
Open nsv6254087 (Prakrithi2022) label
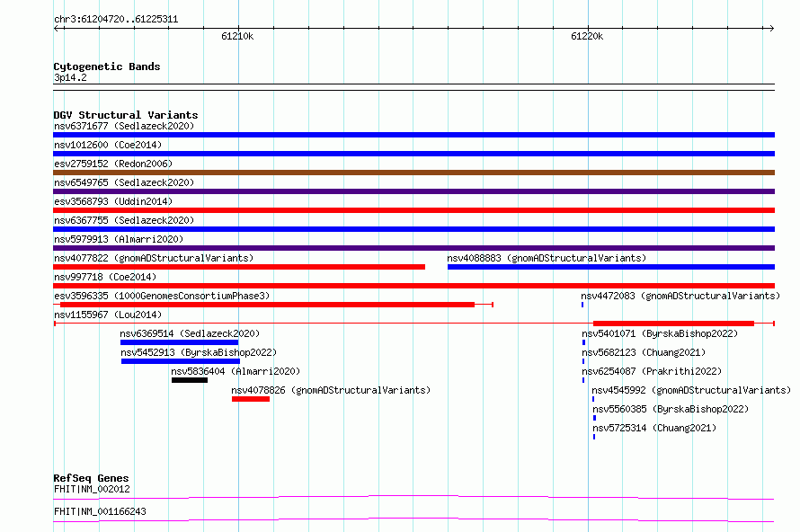point(652,371)
